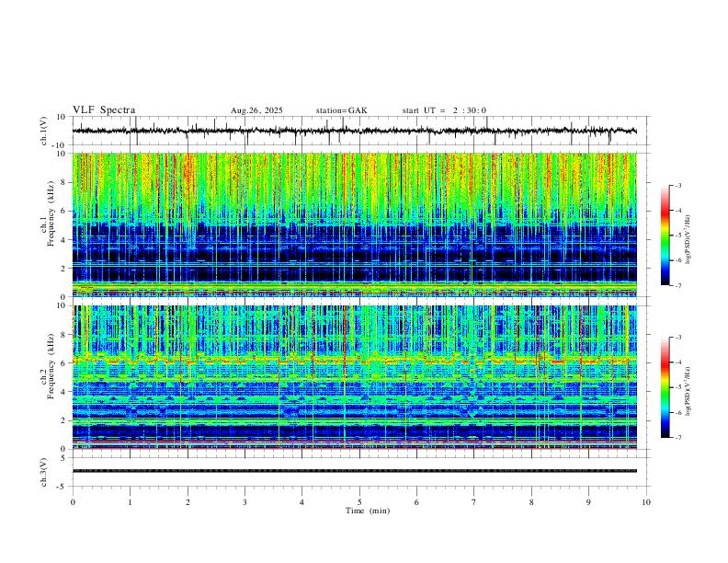Click the lower color scale bar for ch.2

coord(665,387)
